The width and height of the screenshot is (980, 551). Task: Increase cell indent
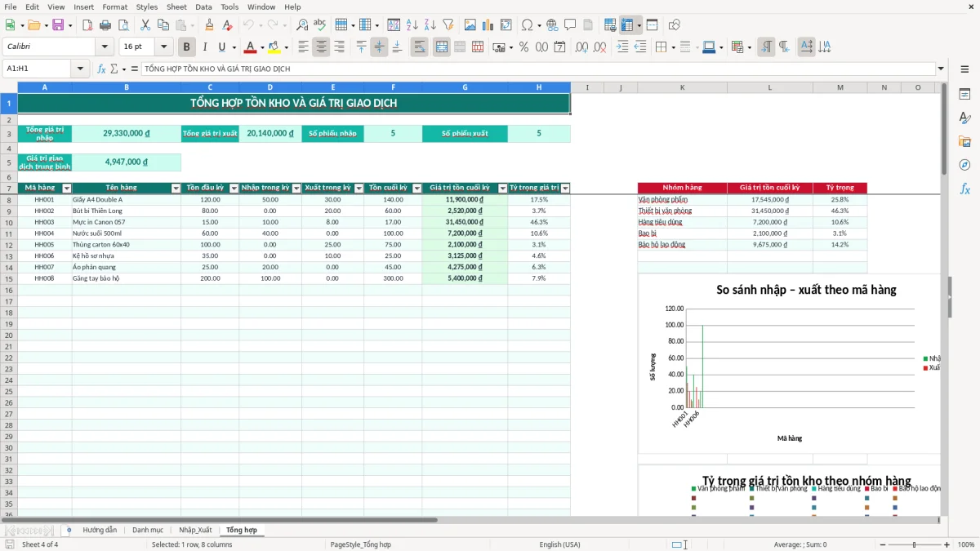(x=622, y=47)
